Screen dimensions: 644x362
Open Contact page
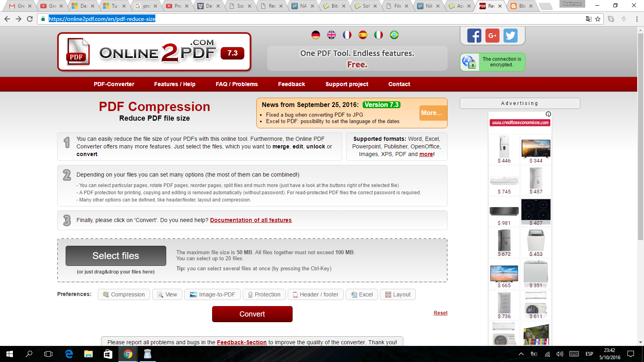click(x=399, y=84)
